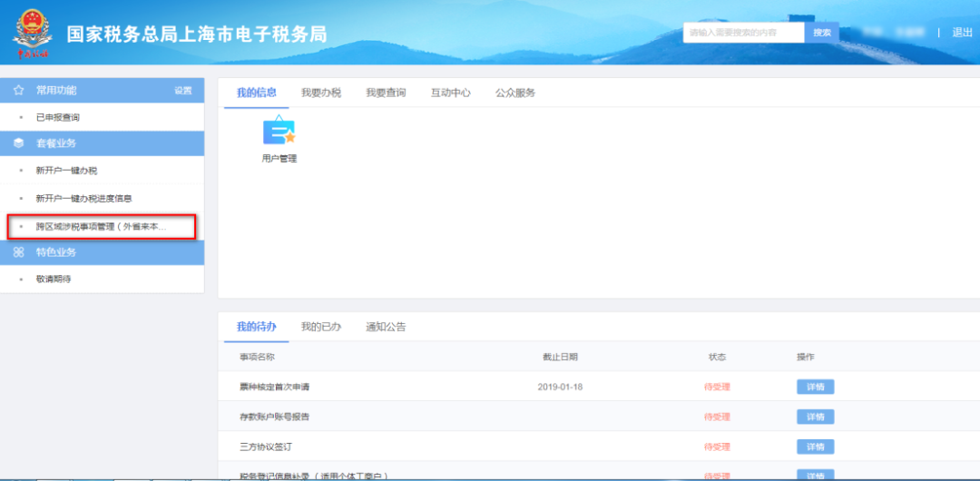This screenshot has width=980, height=481.
Task: Click the 套餐业务 section header
Action: click(102, 144)
